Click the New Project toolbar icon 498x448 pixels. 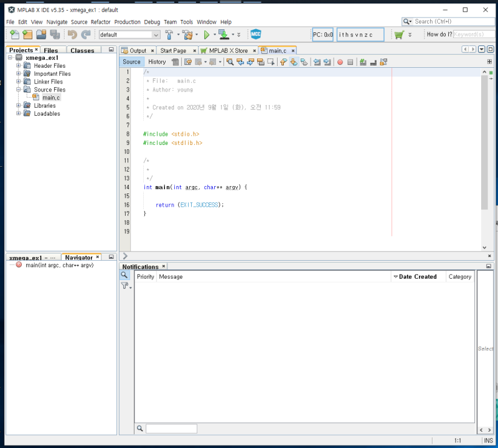(x=26, y=35)
